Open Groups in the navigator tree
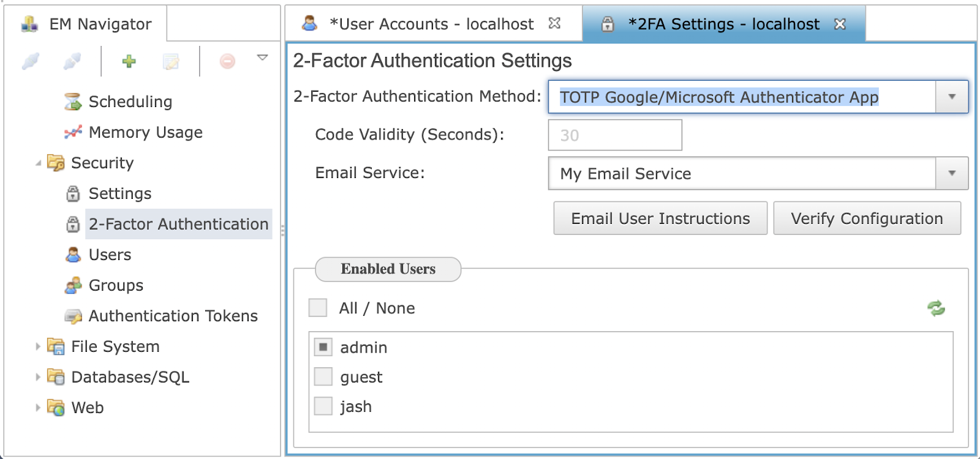 tap(116, 285)
